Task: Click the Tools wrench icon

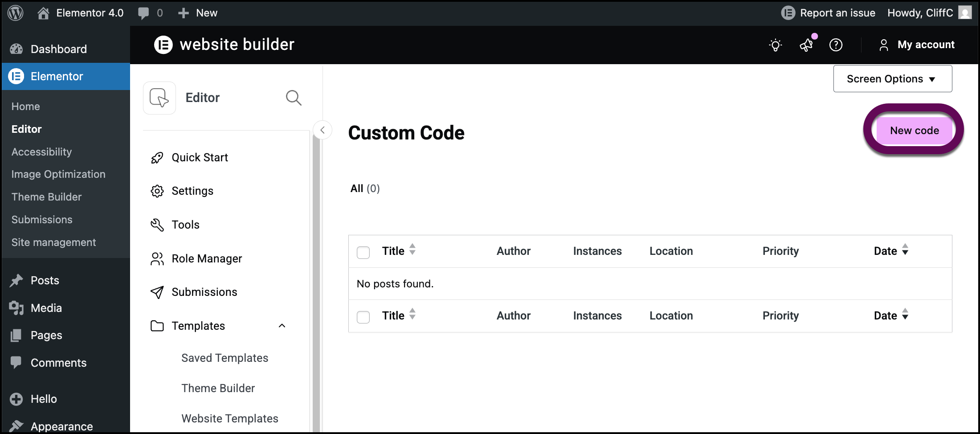Action: click(157, 225)
